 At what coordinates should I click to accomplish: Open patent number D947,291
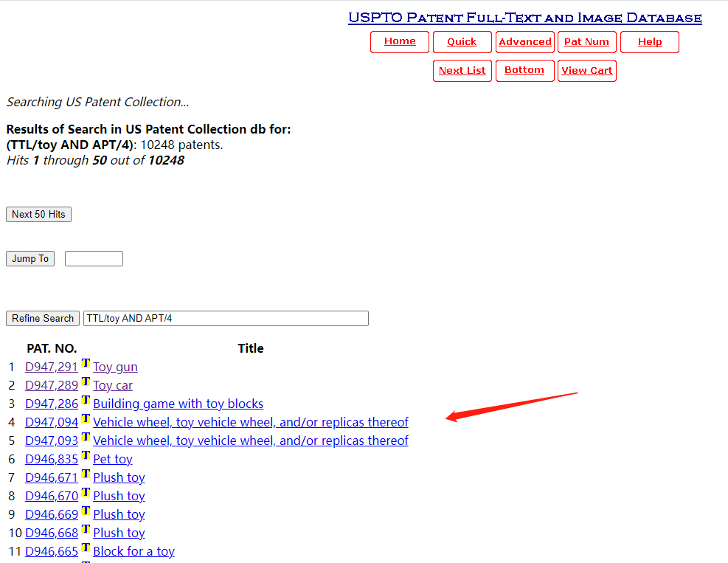click(52, 367)
